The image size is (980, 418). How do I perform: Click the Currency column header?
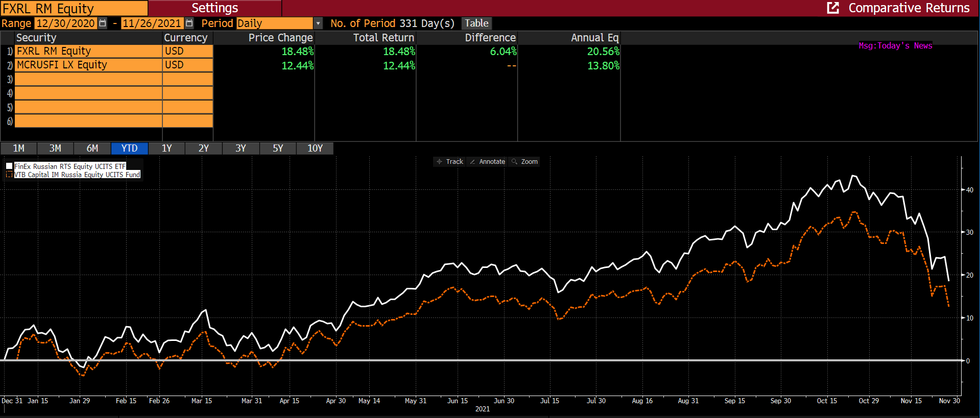(x=186, y=38)
